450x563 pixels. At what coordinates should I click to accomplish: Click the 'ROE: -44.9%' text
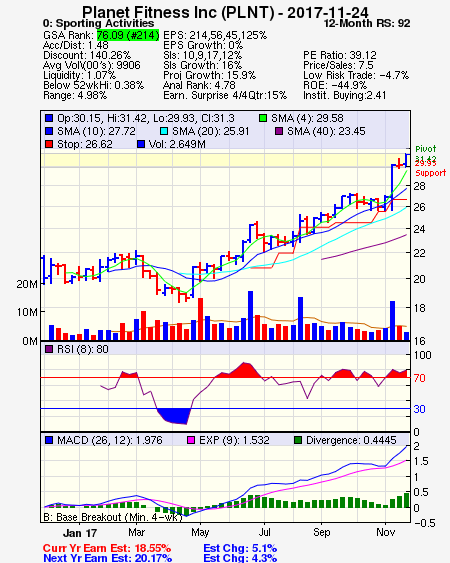[x=335, y=85]
